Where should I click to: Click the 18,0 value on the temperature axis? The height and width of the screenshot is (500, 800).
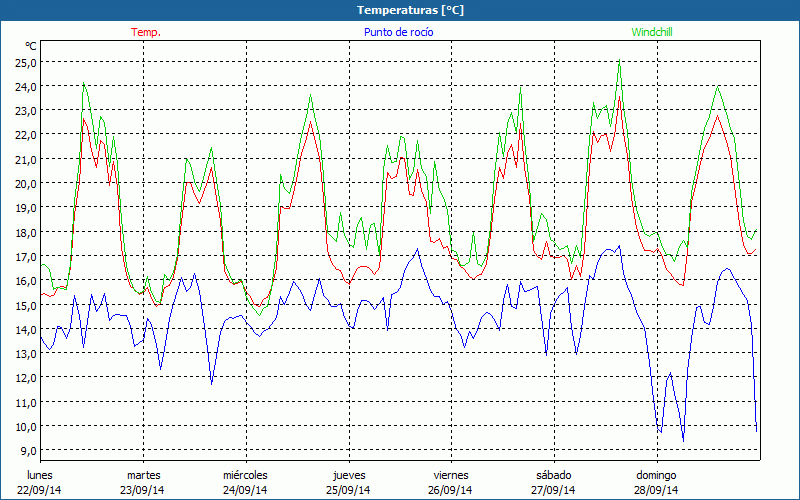click(25, 232)
